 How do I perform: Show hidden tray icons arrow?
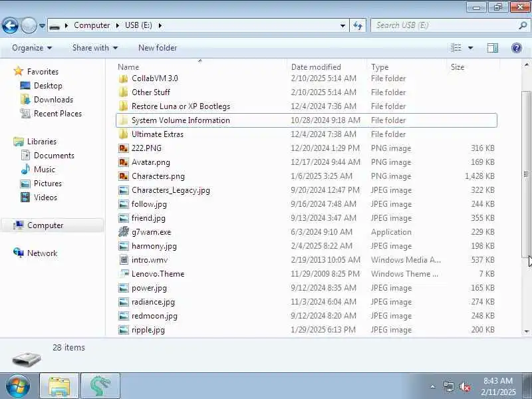pyautogui.click(x=433, y=386)
